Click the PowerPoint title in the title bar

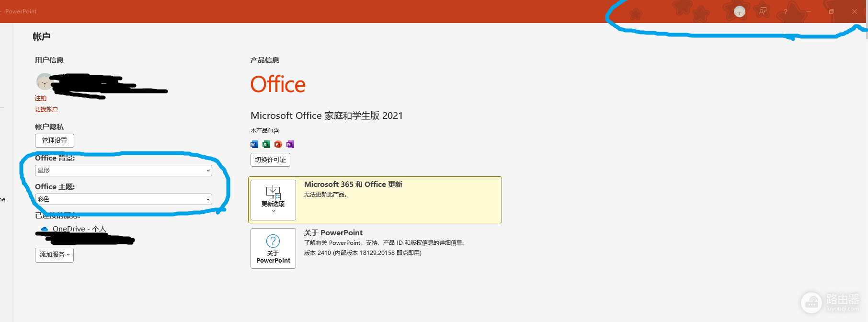tap(21, 11)
